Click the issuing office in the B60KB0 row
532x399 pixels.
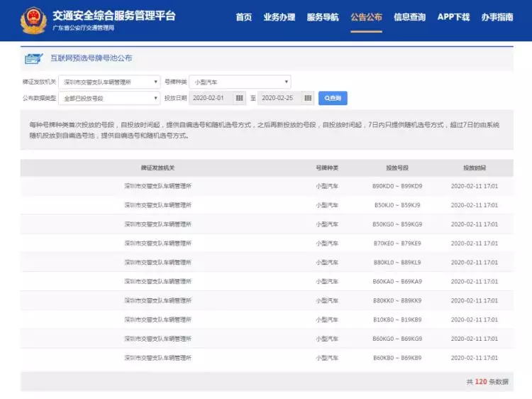tap(157, 358)
